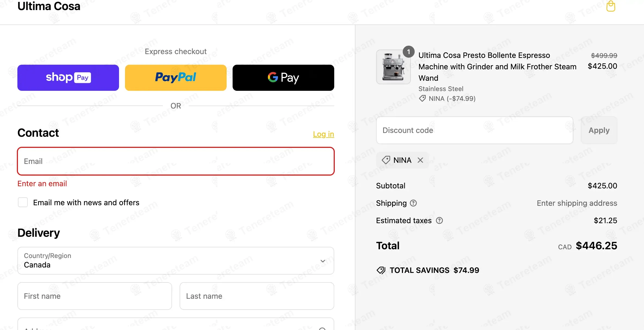This screenshot has height=330, width=644.
Task: Open the espresso machine product thumbnail
Action: pyautogui.click(x=393, y=67)
